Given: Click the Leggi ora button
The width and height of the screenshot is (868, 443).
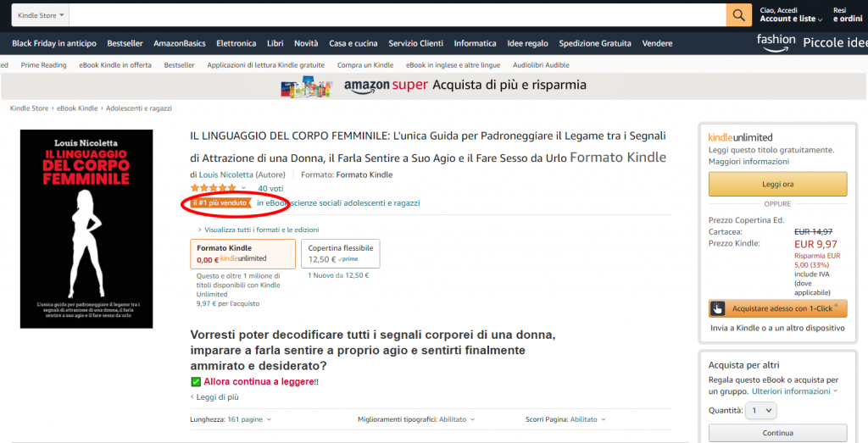Looking at the screenshot, I should [778, 184].
